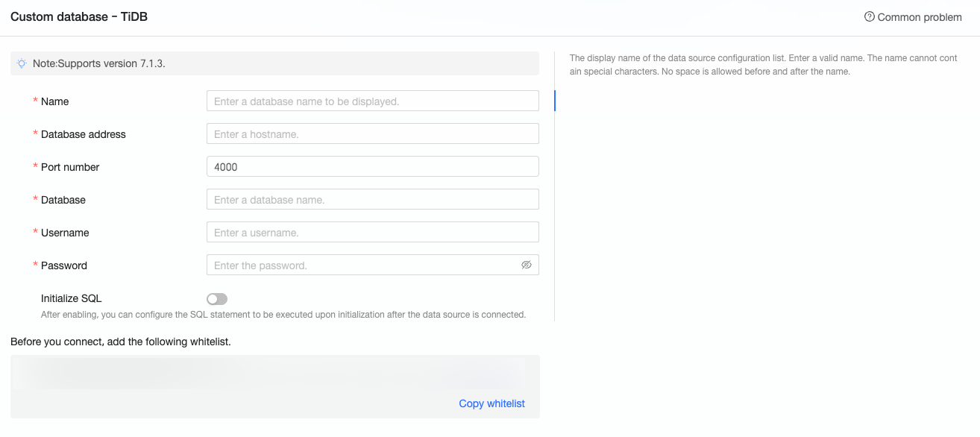Viewport: 980px width, 437px height.
Task: Click the question mark help icon
Action: point(869,16)
